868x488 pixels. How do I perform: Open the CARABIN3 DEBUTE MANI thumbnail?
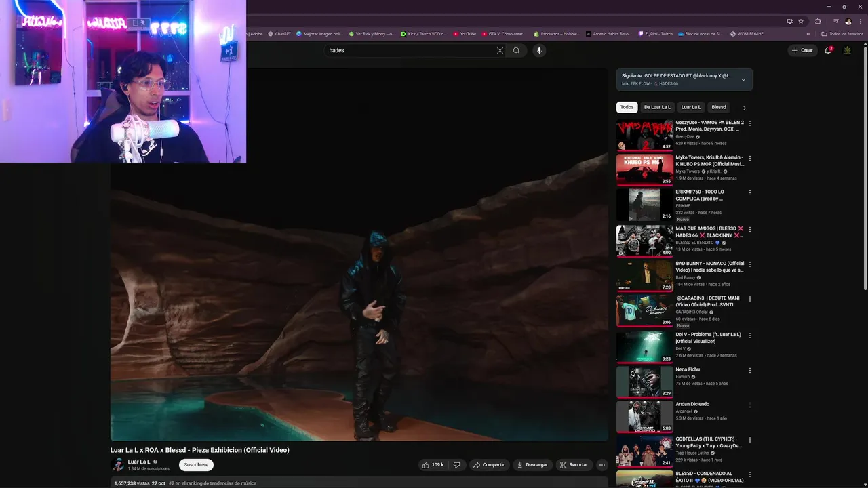coord(644,310)
